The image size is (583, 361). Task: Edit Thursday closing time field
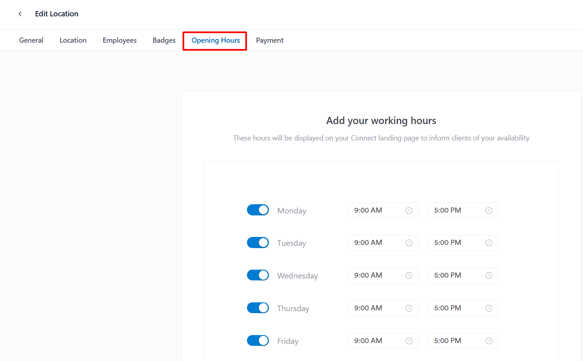463,308
